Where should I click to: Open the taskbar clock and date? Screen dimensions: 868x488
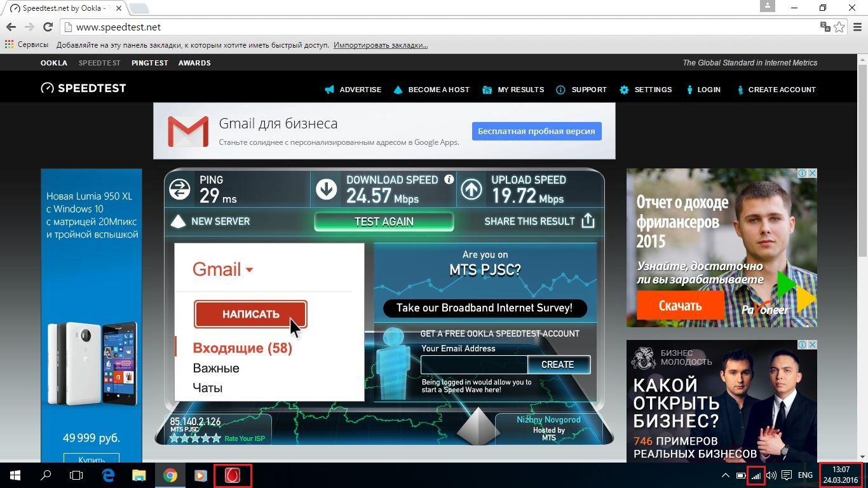click(x=841, y=475)
